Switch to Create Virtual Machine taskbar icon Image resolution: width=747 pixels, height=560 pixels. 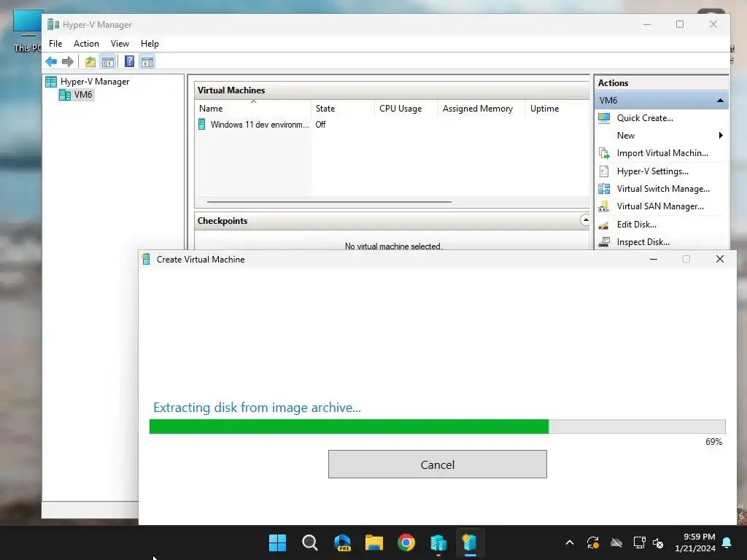pos(471,542)
